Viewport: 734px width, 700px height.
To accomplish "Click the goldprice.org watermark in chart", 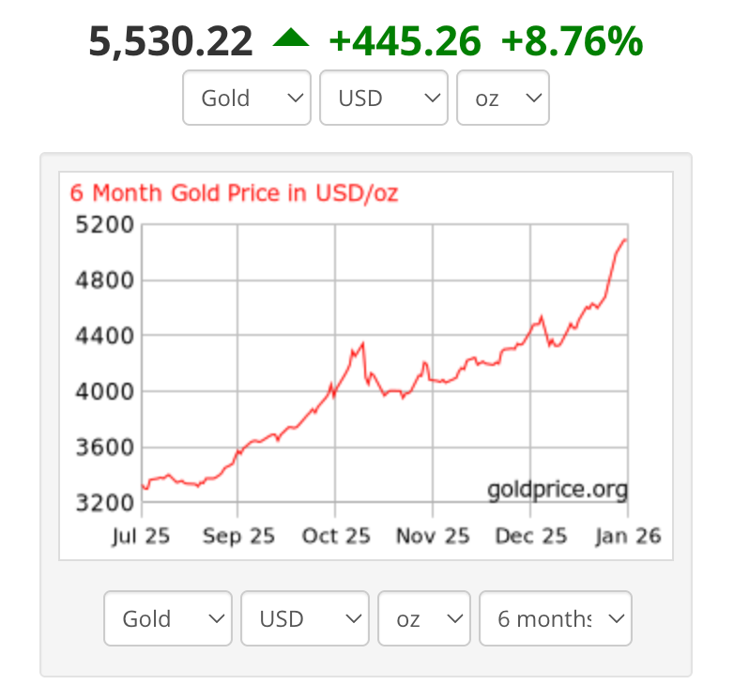I will tap(557, 489).
